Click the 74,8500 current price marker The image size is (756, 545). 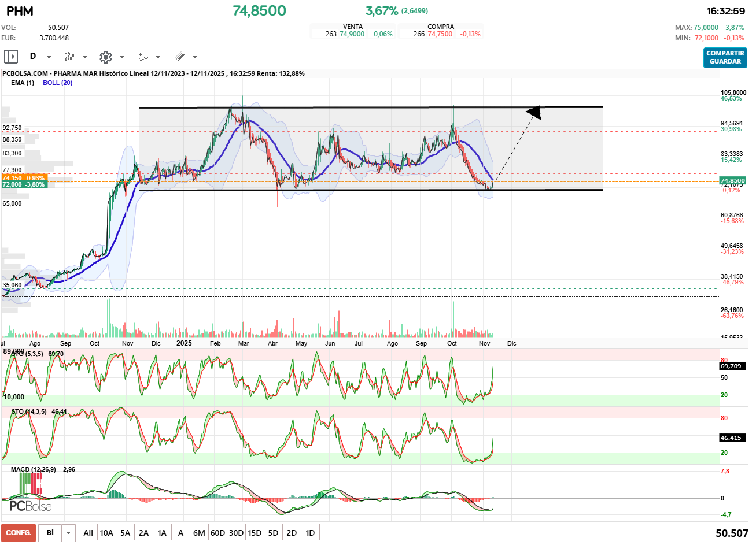732,181
